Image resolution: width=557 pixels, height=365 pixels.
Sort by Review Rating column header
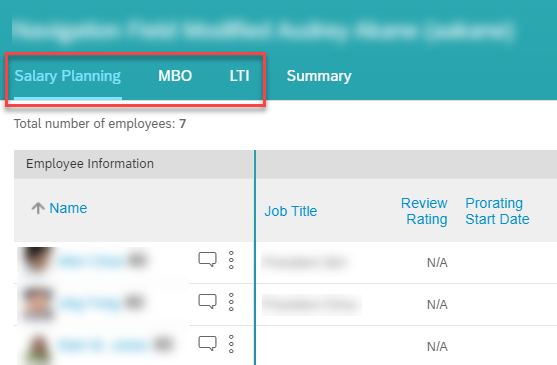tap(424, 211)
